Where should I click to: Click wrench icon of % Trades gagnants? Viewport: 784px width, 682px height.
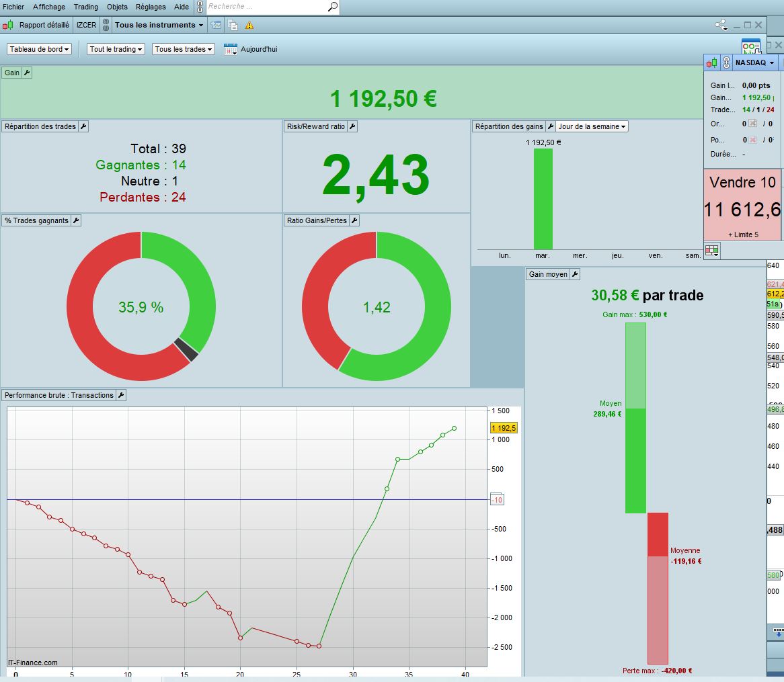click(76, 220)
